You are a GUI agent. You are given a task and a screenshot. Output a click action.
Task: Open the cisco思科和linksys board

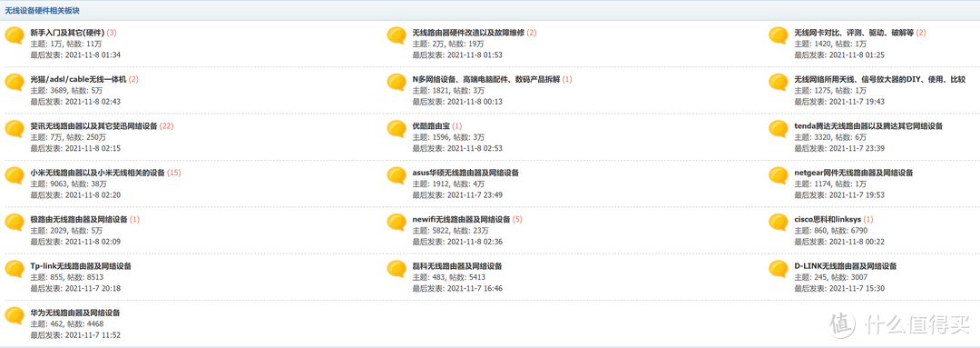pyautogui.click(x=828, y=219)
